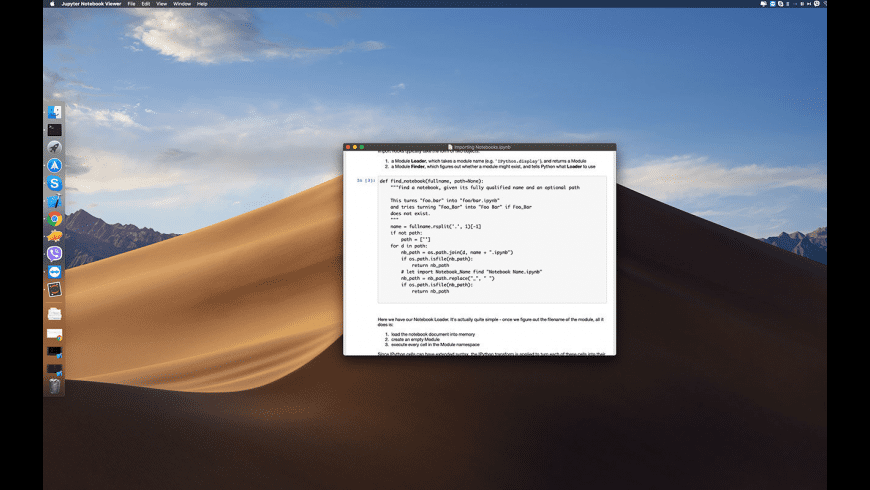Screen dimensions: 870x490
Task: Open Finder from the dock
Action: click(x=55, y=112)
